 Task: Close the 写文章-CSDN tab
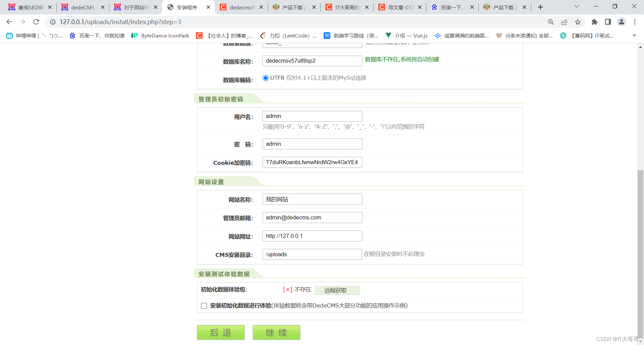[420, 7]
